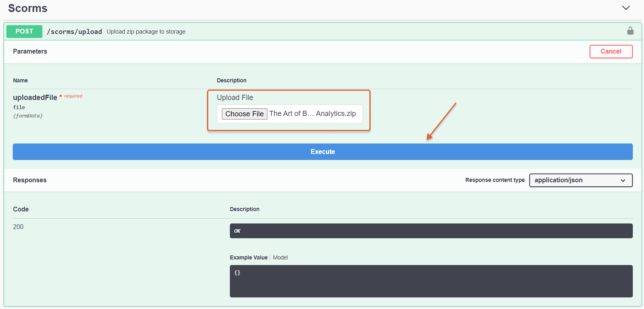
Task: Click the Responses section heading
Action: coord(30,180)
